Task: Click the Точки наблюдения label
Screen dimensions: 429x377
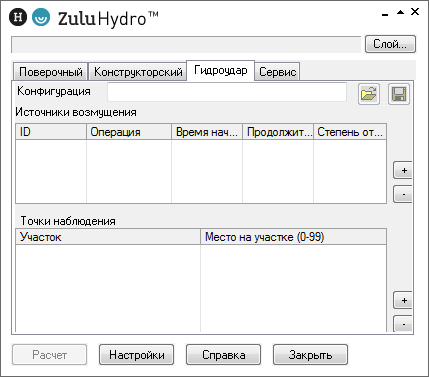Action: 68,221
